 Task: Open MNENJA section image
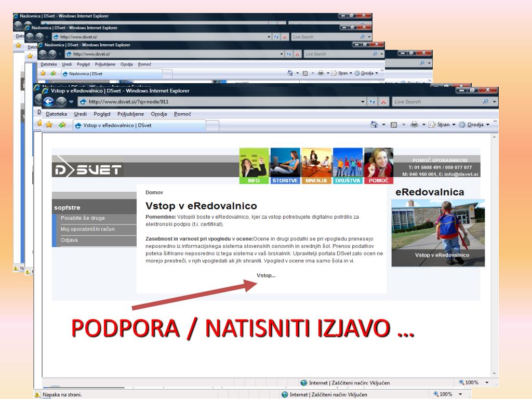click(316, 166)
